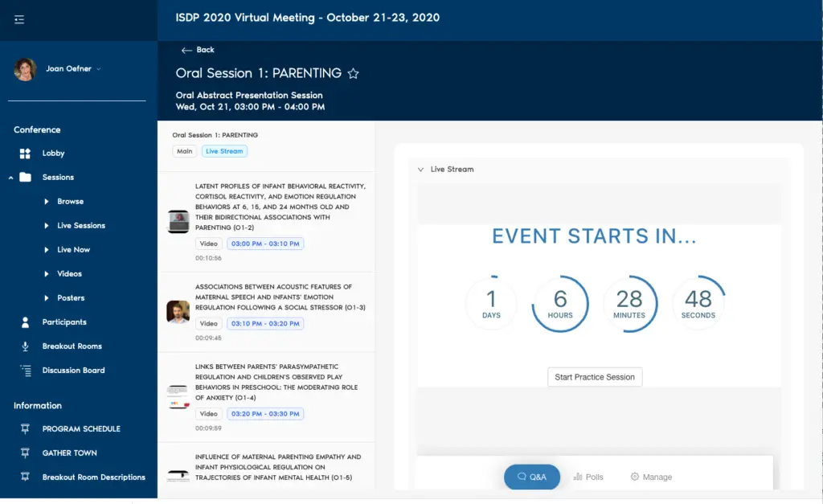Screen dimensions: 823x504
Task: Switch to the Polls tab
Action: (x=588, y=477)
